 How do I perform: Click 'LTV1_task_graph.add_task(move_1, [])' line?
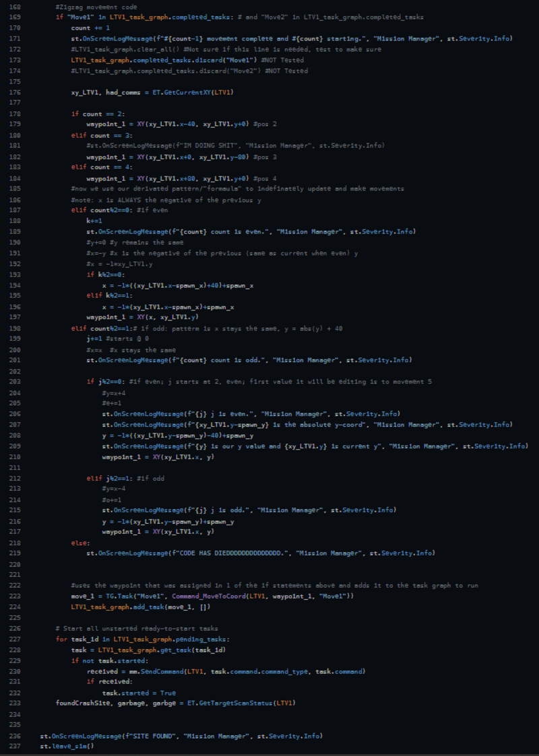[x=140, y=607]
